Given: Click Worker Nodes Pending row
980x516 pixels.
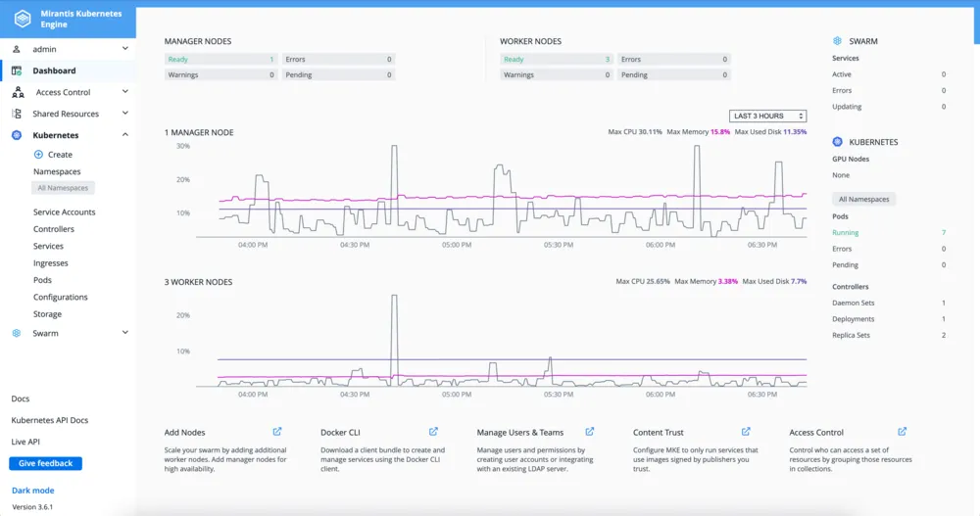Looking at the screenshot, I should pos(674,75).
